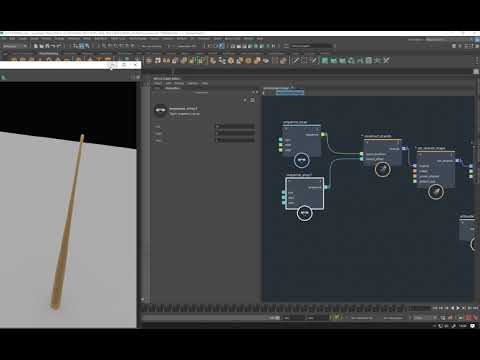The image size is (480, 360).
Task: Click the go to start playback button
Action: [x=435, y=308]
